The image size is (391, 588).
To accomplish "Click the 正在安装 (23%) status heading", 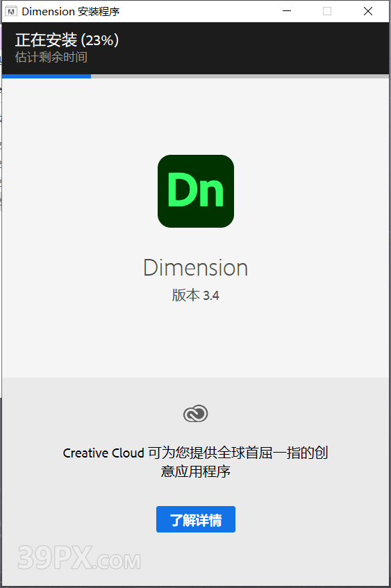I will pyautogui.click(x=67, y=40).
